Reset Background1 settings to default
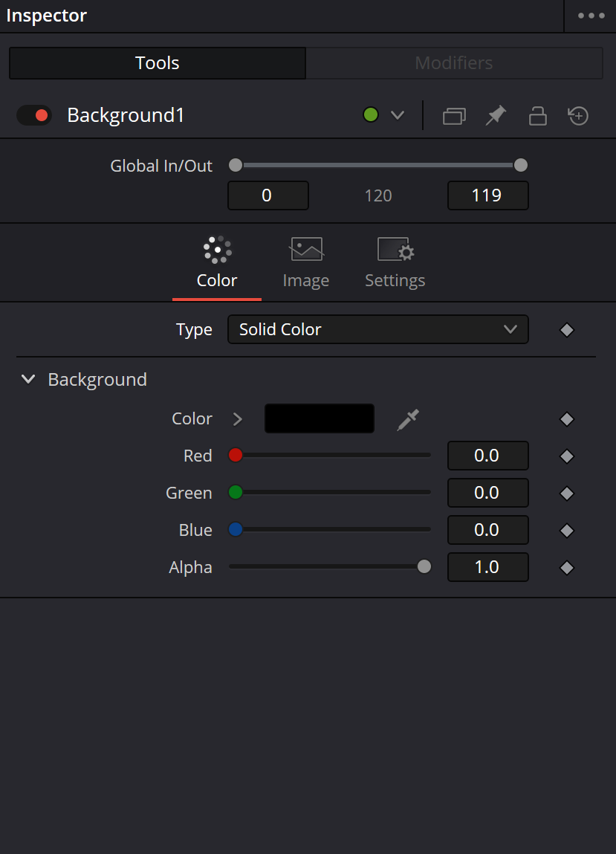616x854 pixels. [x=578, y=115]
